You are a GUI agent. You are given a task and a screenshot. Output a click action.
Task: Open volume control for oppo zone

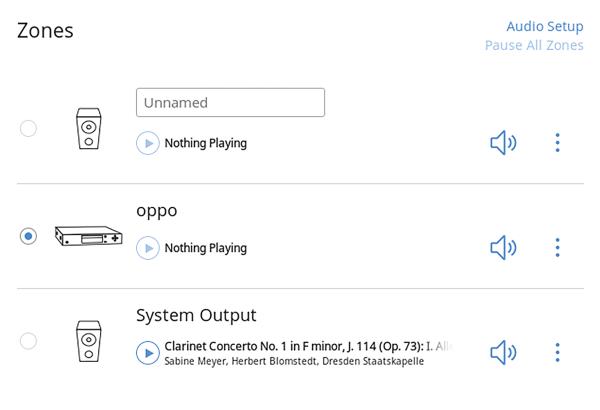(503, 247)
